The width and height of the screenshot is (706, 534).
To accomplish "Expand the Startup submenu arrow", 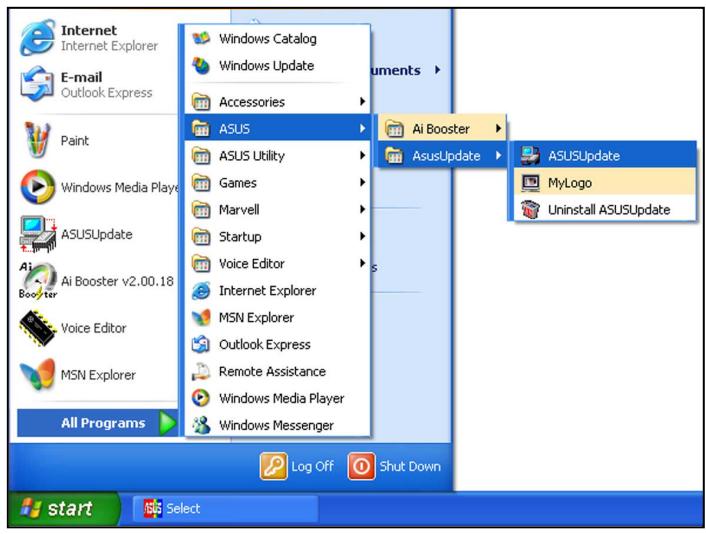I will click(x=362, y=236).
